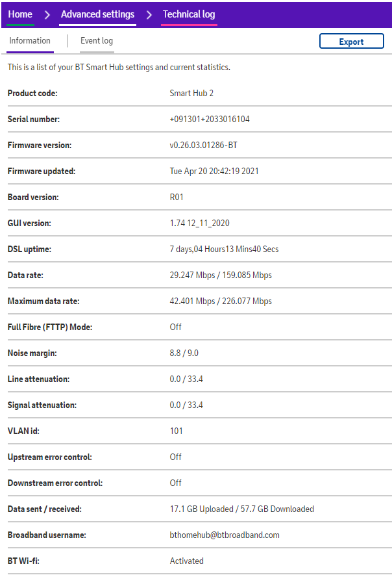Click the Maximum data rate value
392x575 pixels.
(x=221, y=301)
